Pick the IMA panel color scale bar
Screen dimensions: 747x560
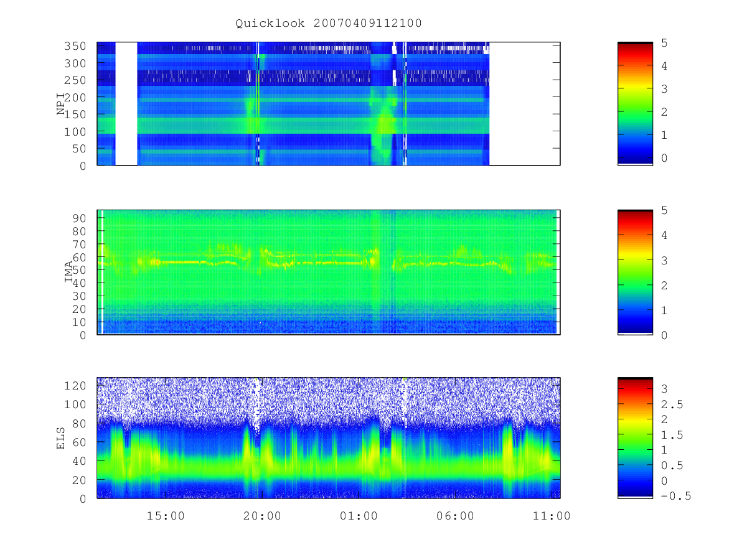tap(635, 273)
